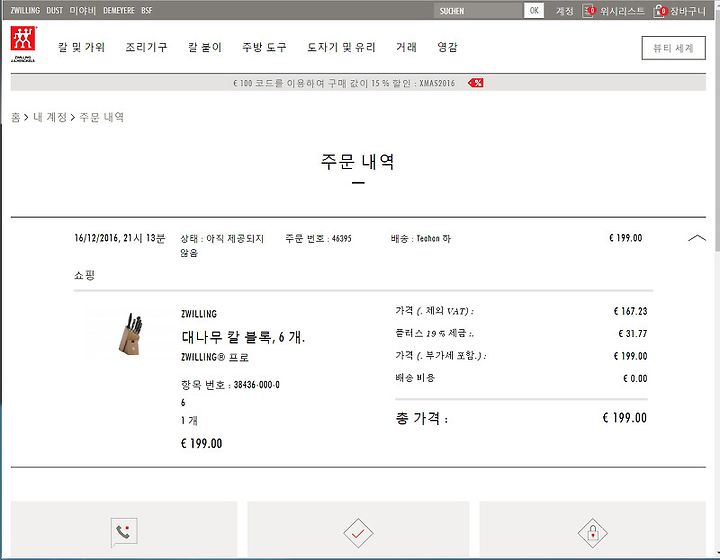Screen dimensions: 720x560
Task: Click the shipping Techan text
Action: pos(421,238)
